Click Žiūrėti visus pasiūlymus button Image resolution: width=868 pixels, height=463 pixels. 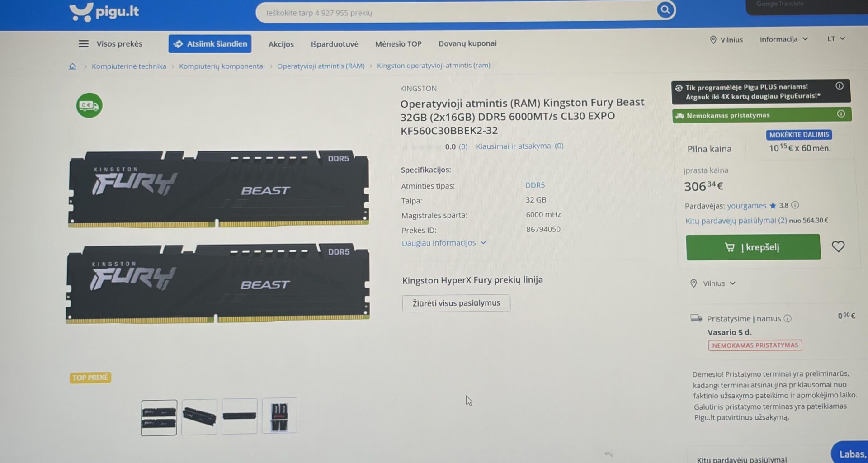[456, 303]
